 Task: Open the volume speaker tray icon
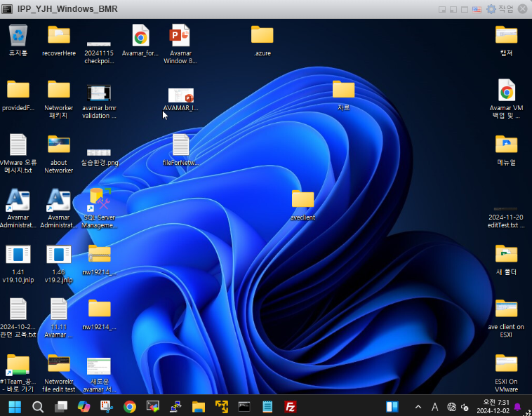click(465, 407)
